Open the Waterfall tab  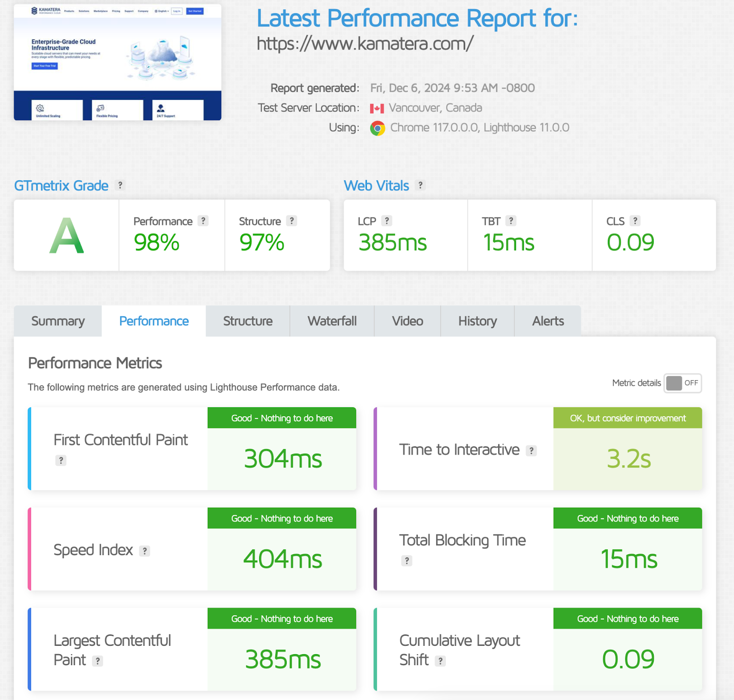click(332, 321)
